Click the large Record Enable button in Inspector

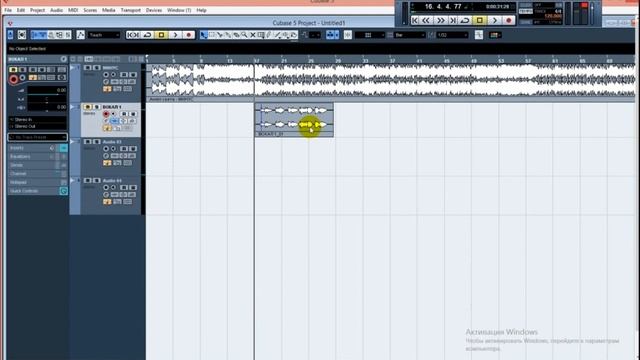(x=14, y=80)
